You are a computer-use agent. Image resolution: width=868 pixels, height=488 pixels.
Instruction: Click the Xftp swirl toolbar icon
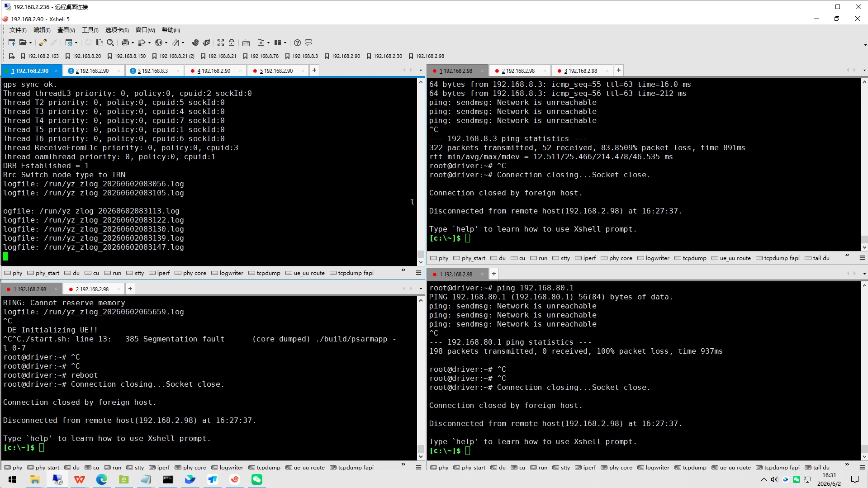coord(195,43)
